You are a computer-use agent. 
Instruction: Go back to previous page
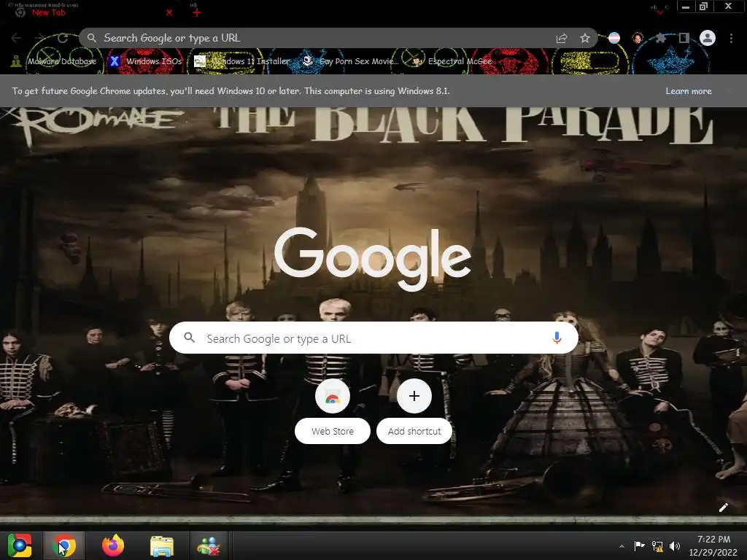tap(16, 38)
